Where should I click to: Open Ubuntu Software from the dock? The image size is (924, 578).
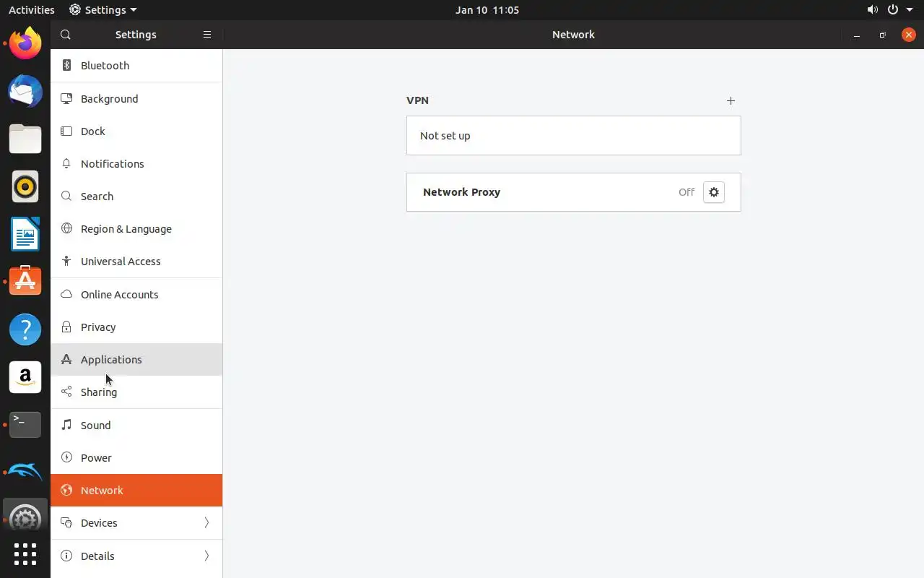25,282
